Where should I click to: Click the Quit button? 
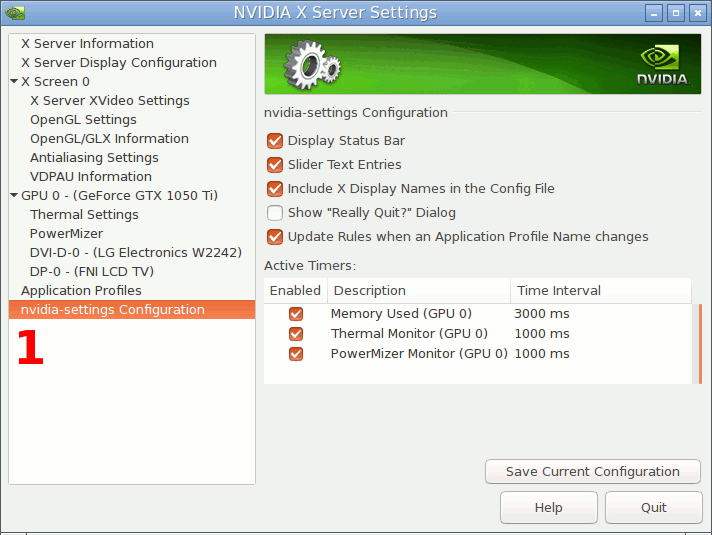pyautogui.click(x=653, y=507)
